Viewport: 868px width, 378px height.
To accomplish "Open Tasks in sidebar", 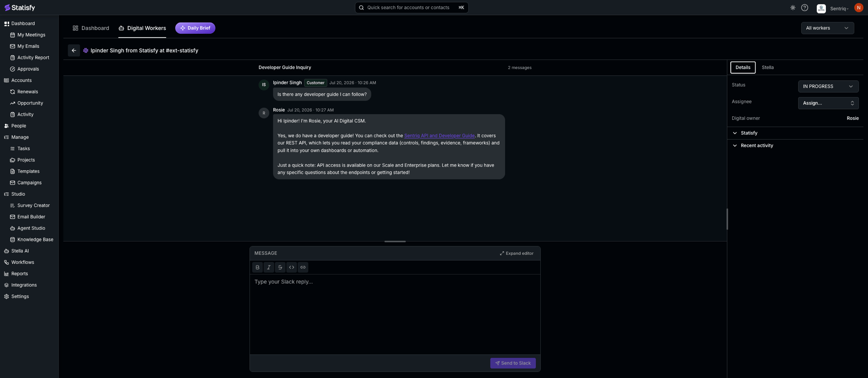I will (x=23, y=148).
